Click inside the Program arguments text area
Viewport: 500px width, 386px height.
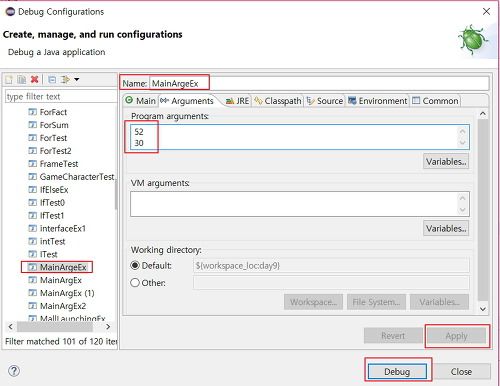click(x=300, y=137)
